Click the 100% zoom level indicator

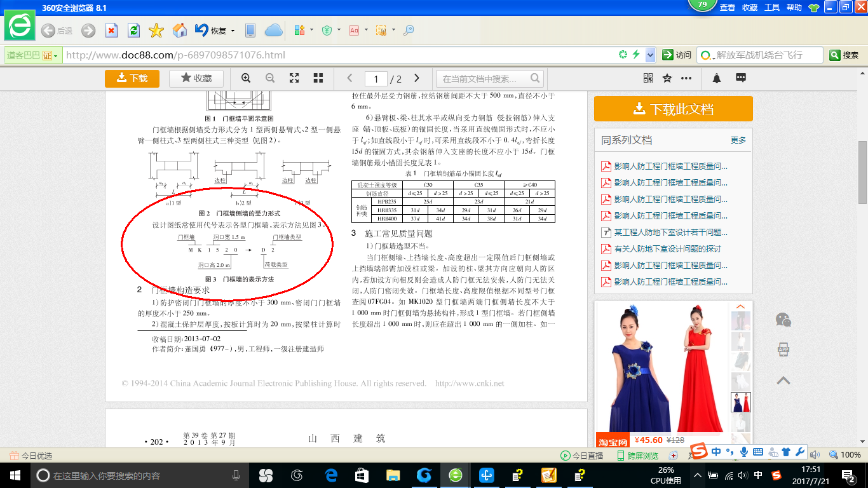844,456
